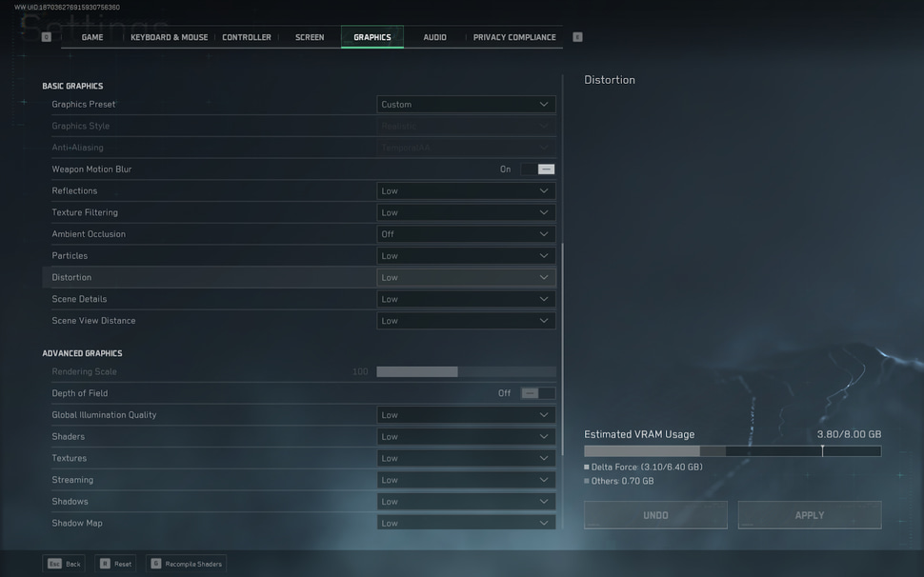The height and width of the screenshot is (577, 924).
Task: Select the Privacy Compliance tab
Action: click(x=514, y=37)
